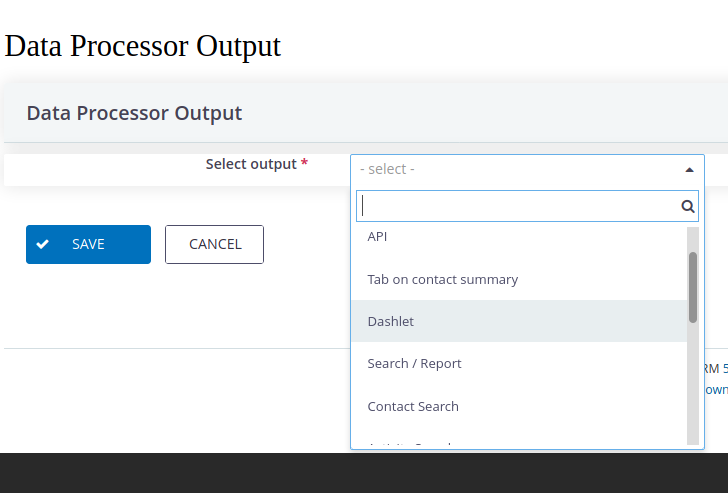Screen dimensions: 728x493
Task: Save the data processor output
Action: [x=88, y=244]
